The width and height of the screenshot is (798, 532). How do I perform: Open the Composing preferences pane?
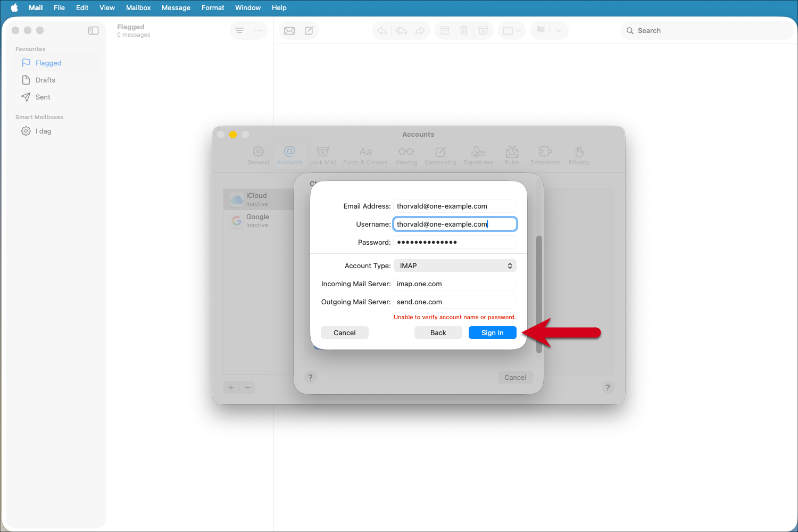coord(440,155)
